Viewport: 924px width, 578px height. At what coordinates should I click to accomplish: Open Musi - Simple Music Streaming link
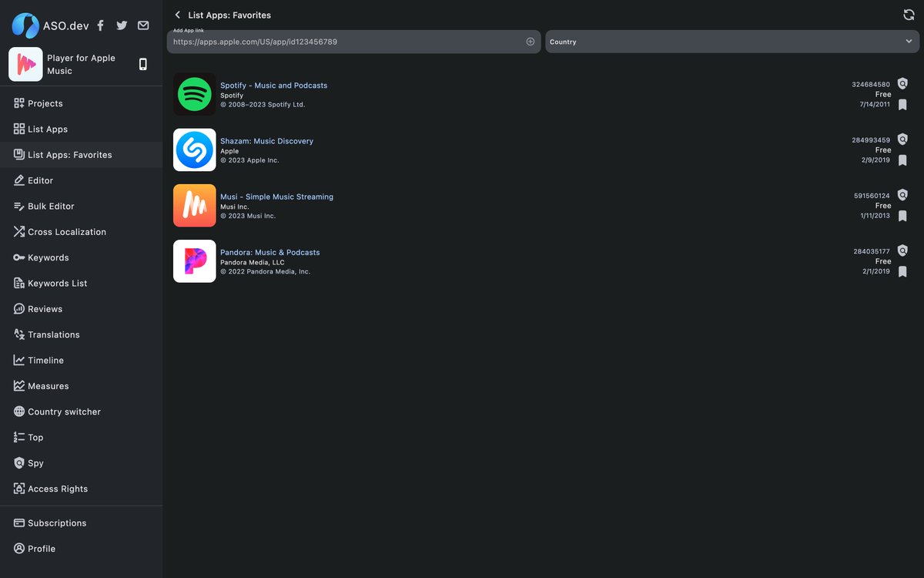(276, 197)
